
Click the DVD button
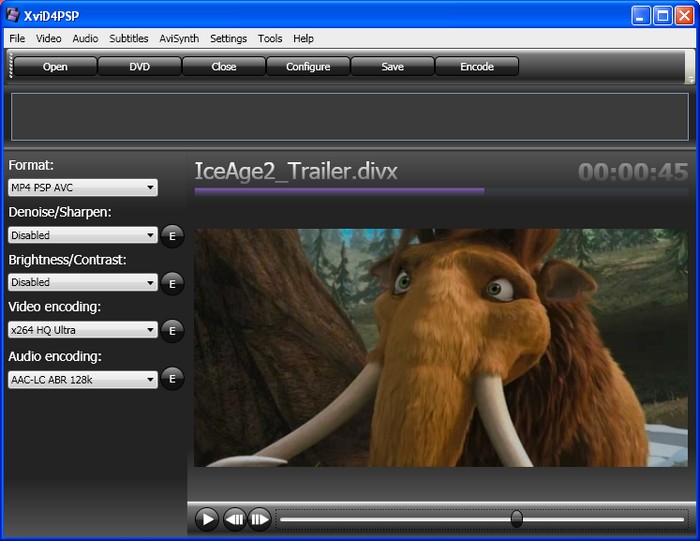tap(139, 67)
